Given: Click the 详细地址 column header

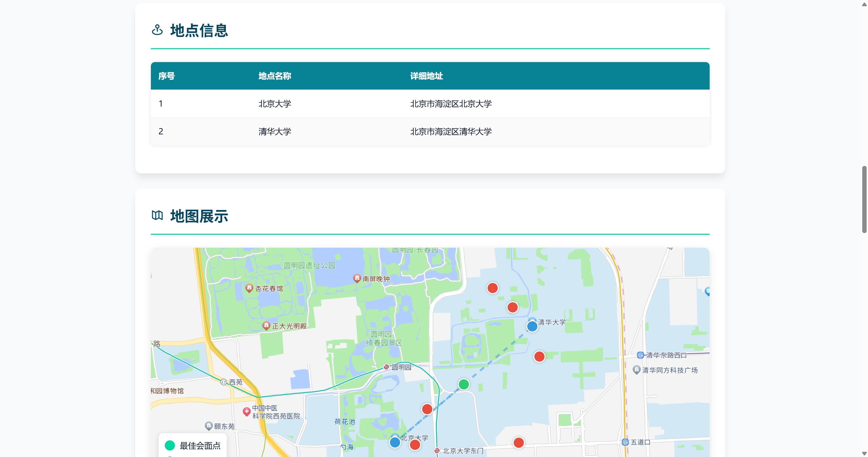Looking at the screenshot, I should pos(426,76).
